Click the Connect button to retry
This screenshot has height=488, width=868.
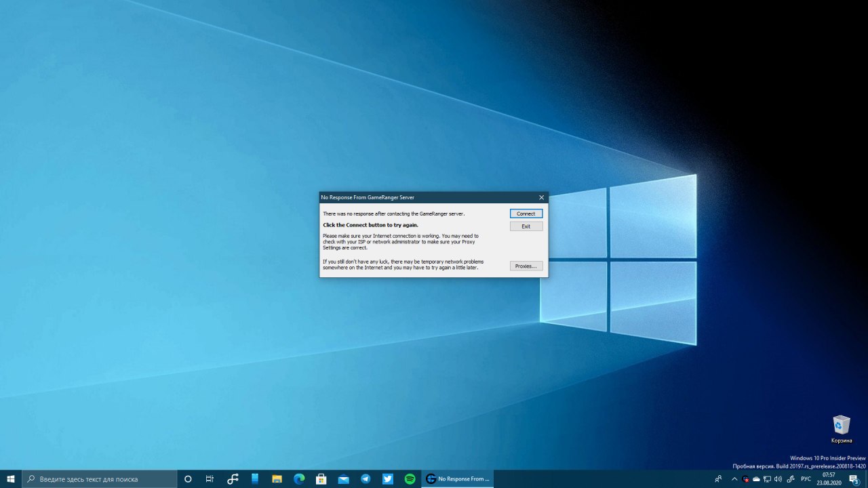click(x=526, y=213)
